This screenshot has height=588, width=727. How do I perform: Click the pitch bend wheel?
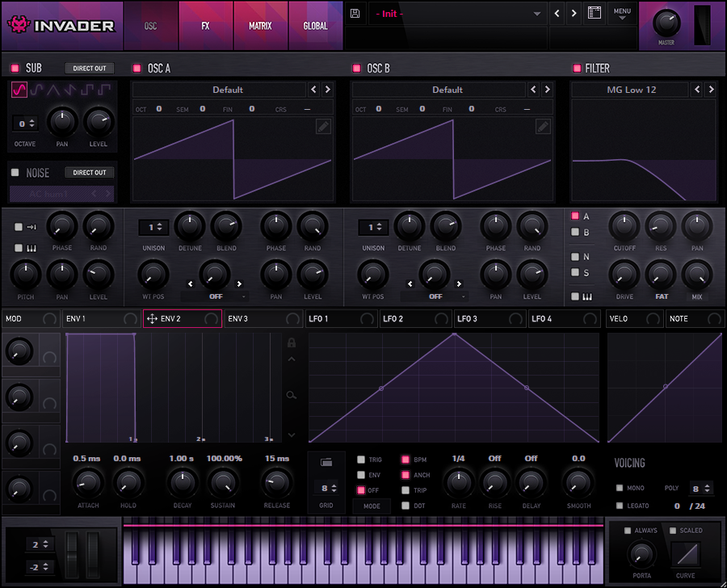click(x=72, y=555)
